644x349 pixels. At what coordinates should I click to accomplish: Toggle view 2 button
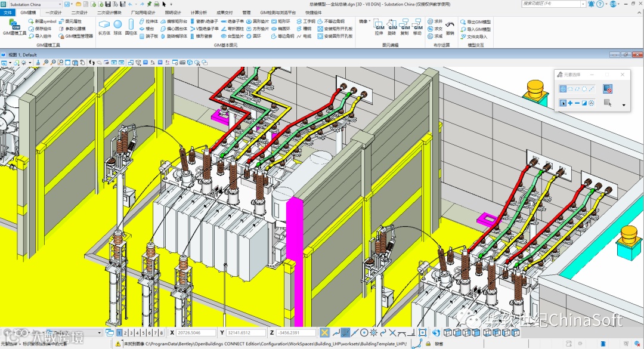pos(125,333)
